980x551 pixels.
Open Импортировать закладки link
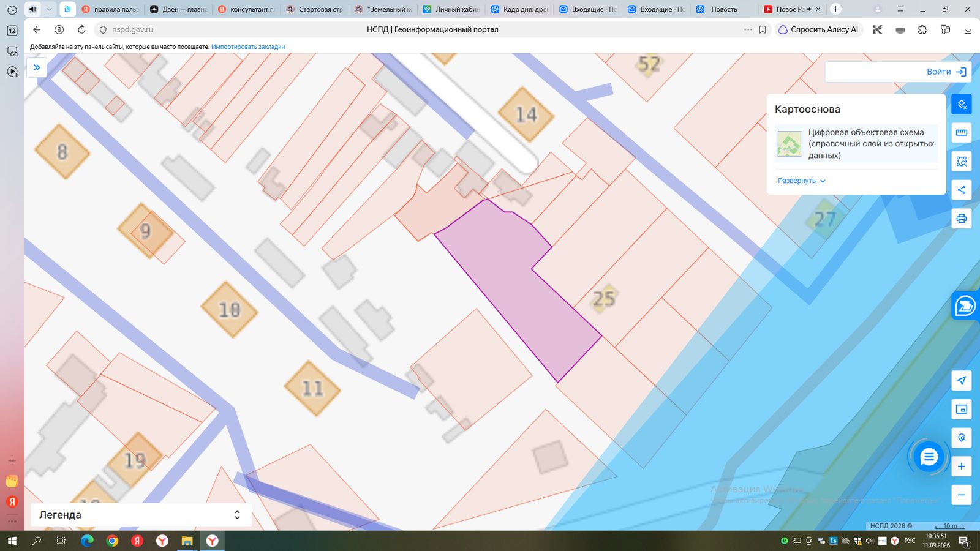tap(248, 47)
